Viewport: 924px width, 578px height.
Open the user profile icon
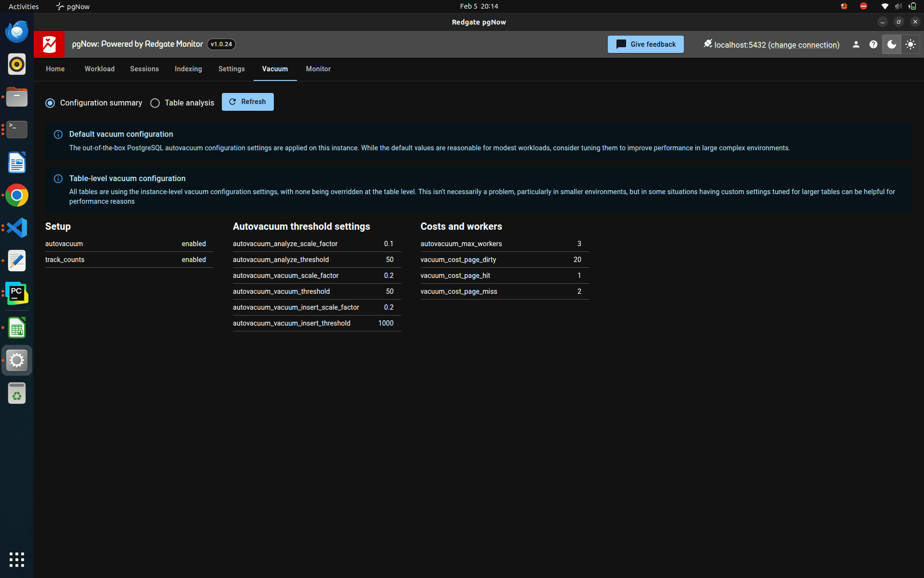coord(856,44)
